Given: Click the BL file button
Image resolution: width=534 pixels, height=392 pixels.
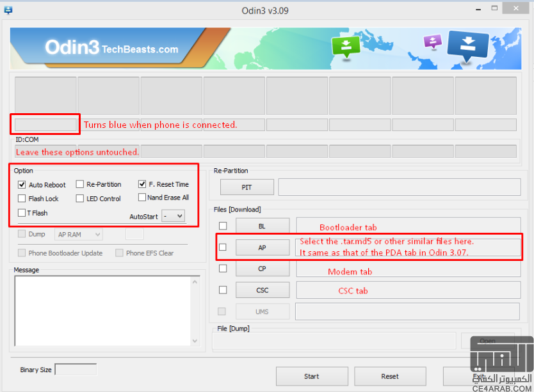Looking at the screenshot, I should pos(263,226).
